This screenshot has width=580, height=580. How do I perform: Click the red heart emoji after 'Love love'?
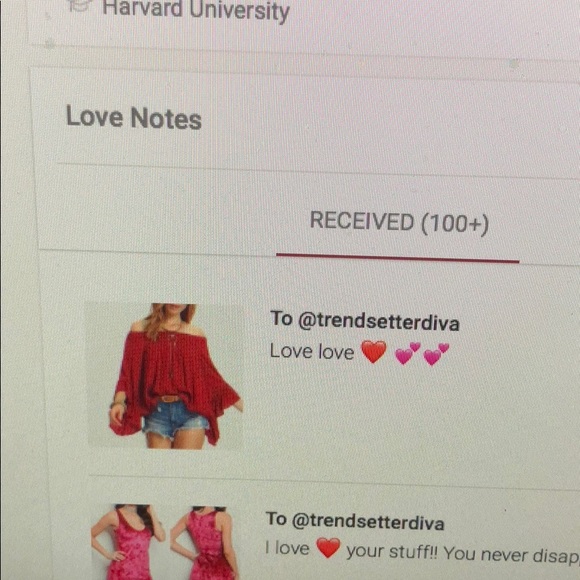point(374,352)
